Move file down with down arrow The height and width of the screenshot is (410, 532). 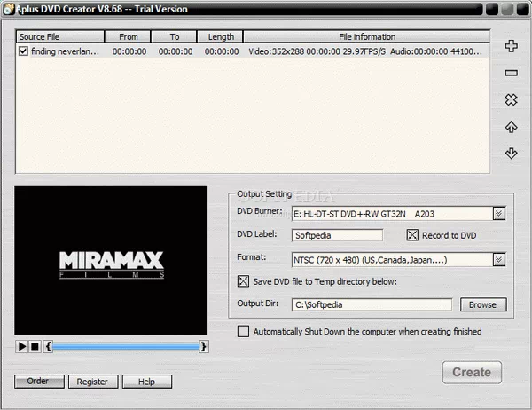point(511,154)
